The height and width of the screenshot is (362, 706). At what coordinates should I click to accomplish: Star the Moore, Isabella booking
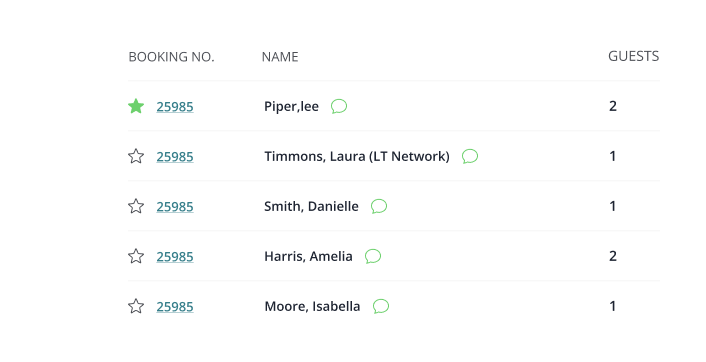(136, 306)
